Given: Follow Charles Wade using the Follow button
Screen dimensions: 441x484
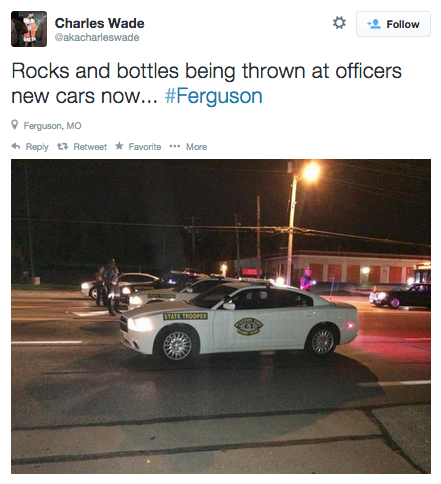Looking at the screenshot, I should [393, 24].
